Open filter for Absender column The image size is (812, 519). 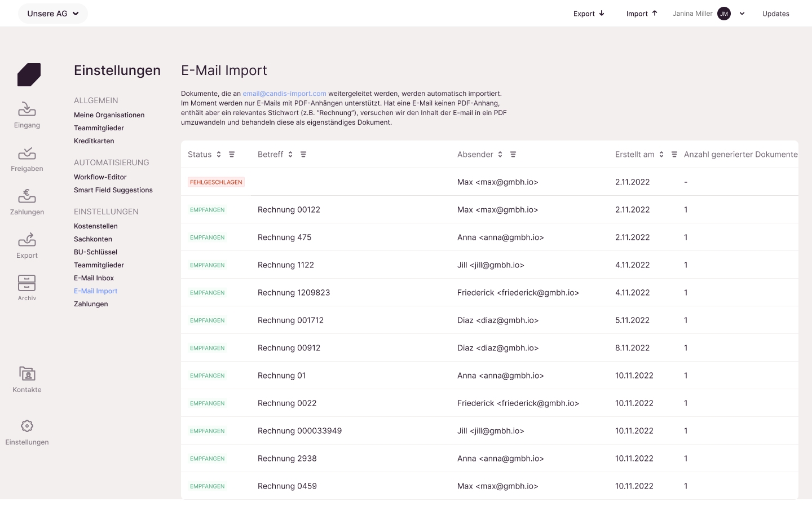[513, 155]
